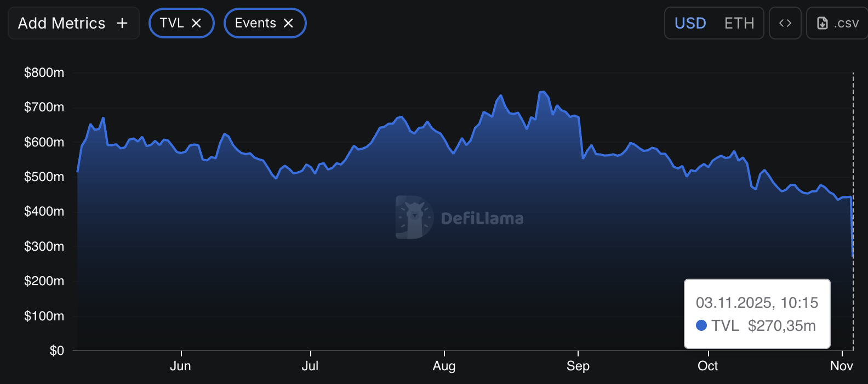The height and width of the screenshot is (384, 868).
Task: Click the plus icon in Add Metrics
Action: tap(122, 23)
